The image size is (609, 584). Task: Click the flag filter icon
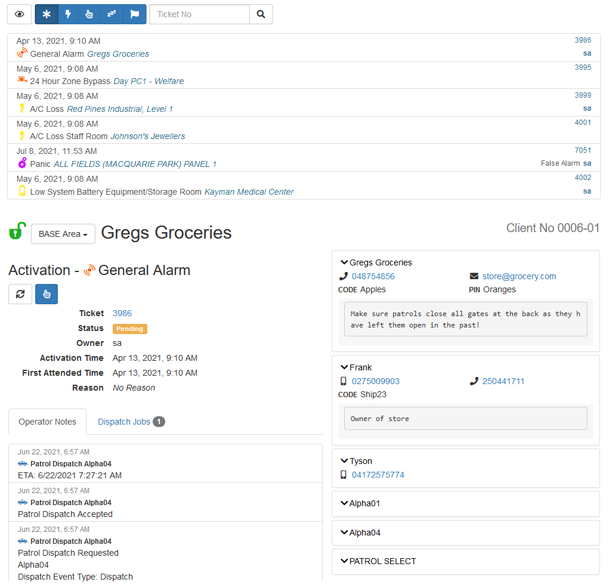(134, 14)
